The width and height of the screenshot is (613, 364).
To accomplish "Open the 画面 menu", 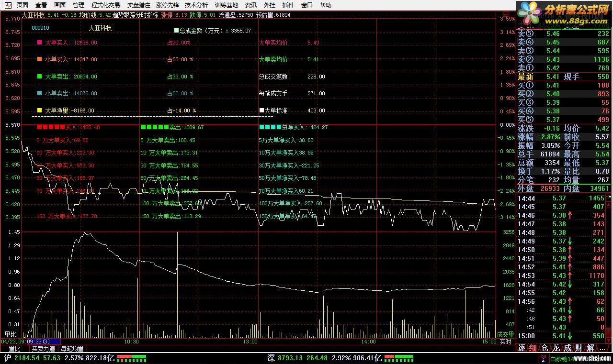I will coord(60,5).
